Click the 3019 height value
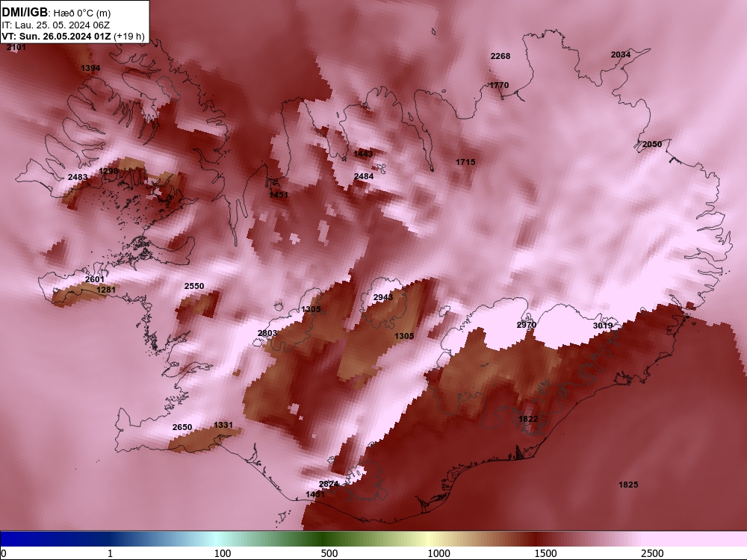Screen dimensions: 747x560 (x=603, y=326)
